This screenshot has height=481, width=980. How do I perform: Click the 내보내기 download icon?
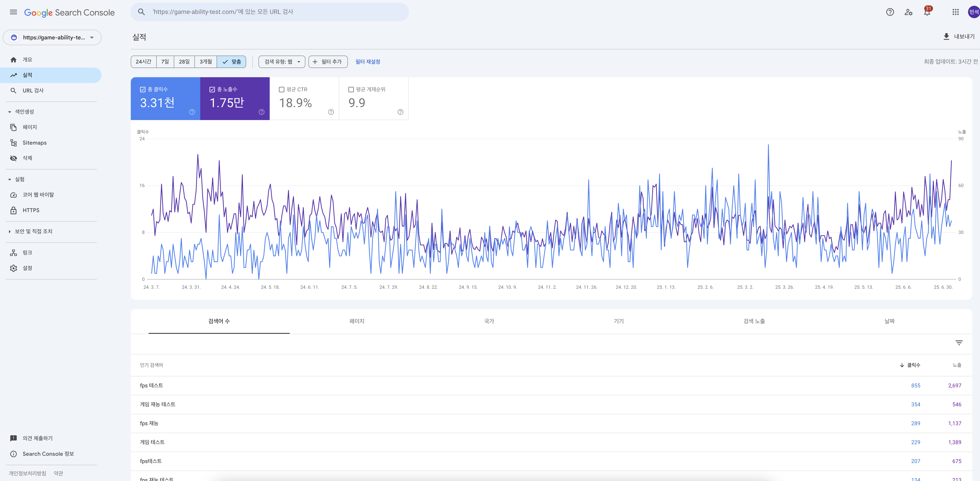tap(946, 36)
